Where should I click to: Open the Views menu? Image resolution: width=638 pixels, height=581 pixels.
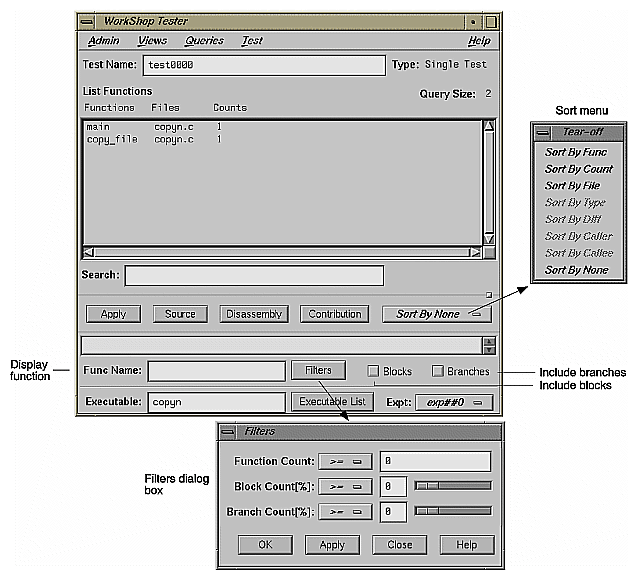tap(153, 41)
